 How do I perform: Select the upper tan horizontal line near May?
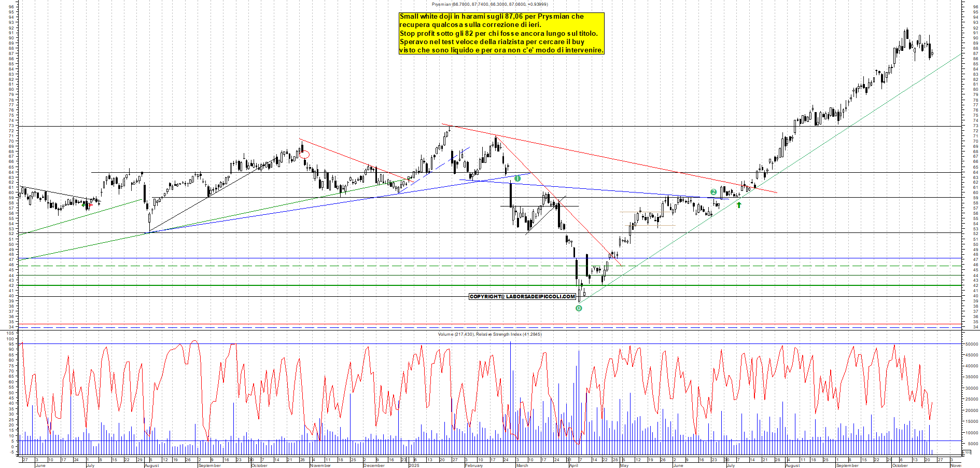click(x=640, y=212)
